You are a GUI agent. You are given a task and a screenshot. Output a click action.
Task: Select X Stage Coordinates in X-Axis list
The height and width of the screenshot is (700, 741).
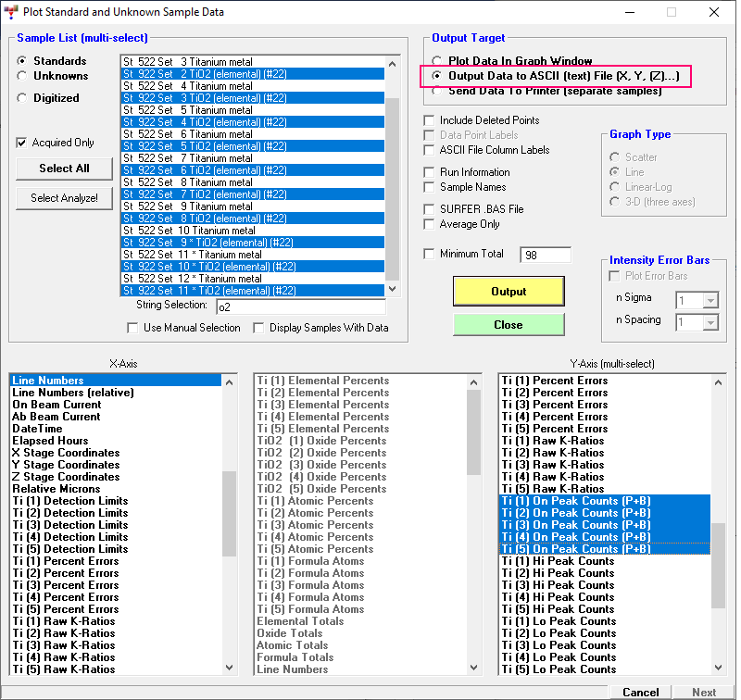click(66, 453)
